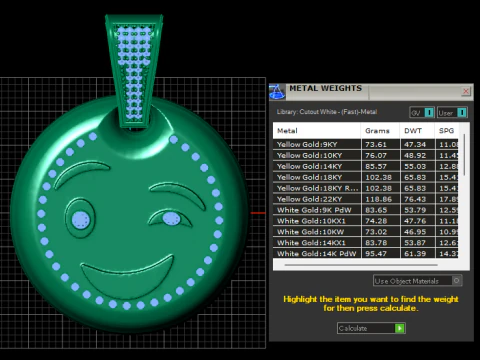
Task: Click the 61.39 DWT cell
Action: point(417,254)
